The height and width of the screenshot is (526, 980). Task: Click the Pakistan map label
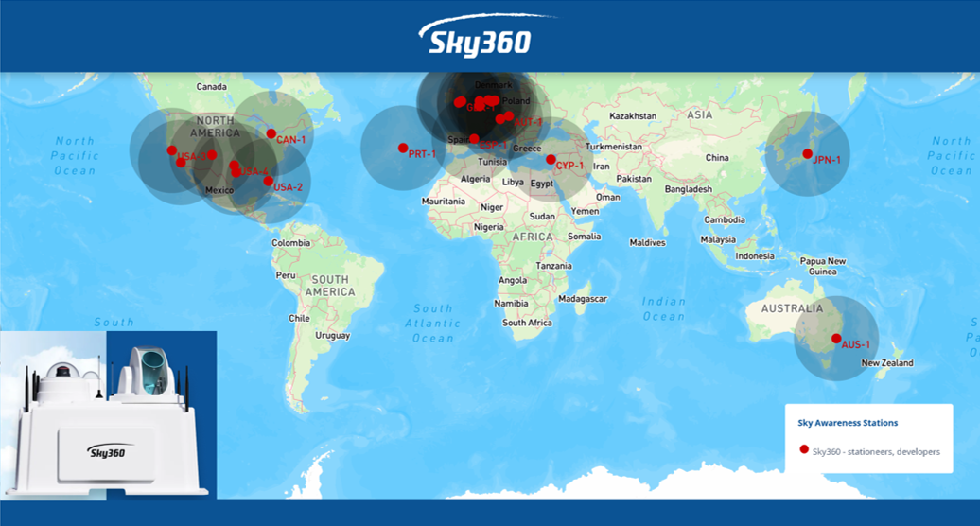tap(634, 179)
